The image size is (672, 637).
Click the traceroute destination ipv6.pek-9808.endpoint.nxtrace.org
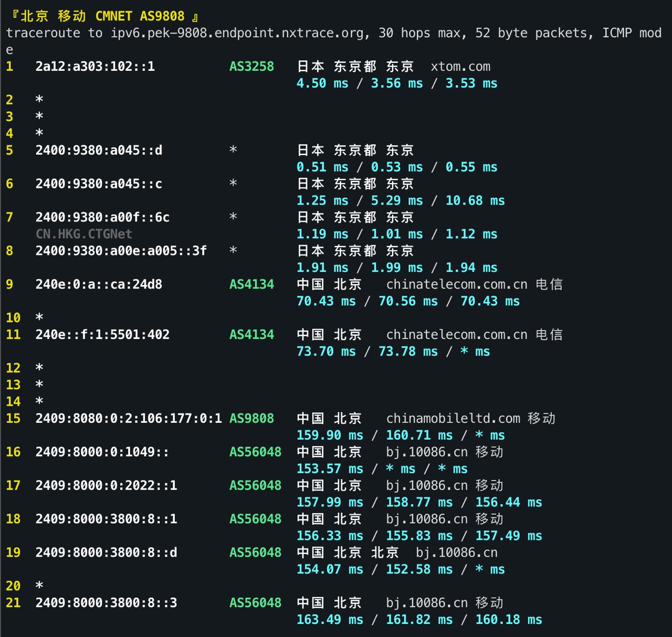pyautogui.click(x=235, y=33)
